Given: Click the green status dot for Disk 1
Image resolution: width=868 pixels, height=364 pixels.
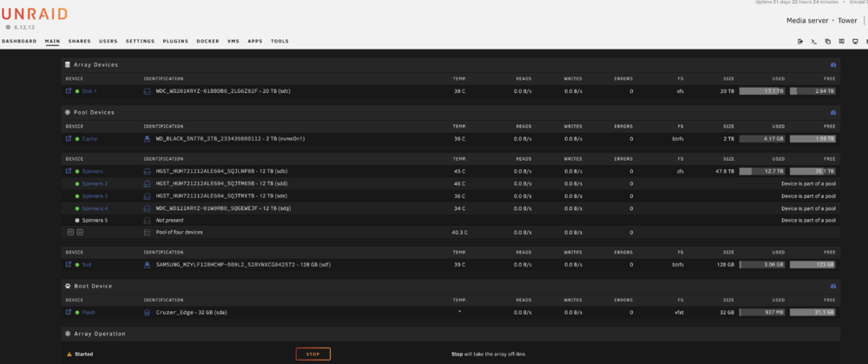Looking at the screenshot, I should pos(77,91).
